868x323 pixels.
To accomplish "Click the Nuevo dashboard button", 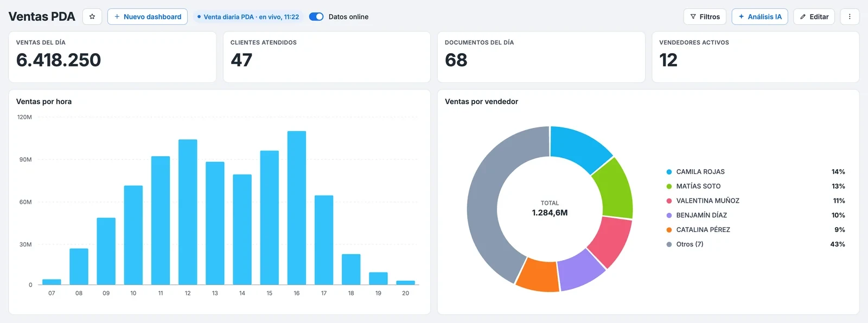I will (x=148, y=17).
